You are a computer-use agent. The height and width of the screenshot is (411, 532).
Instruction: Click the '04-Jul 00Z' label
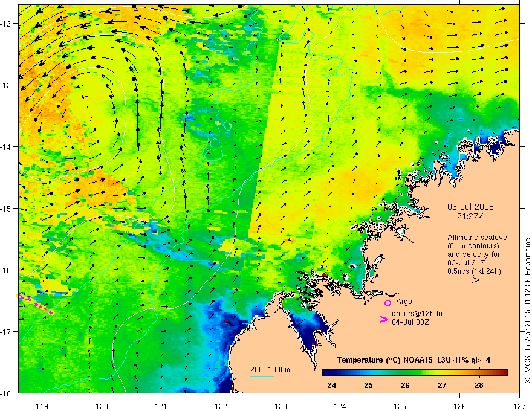point(410,322)
